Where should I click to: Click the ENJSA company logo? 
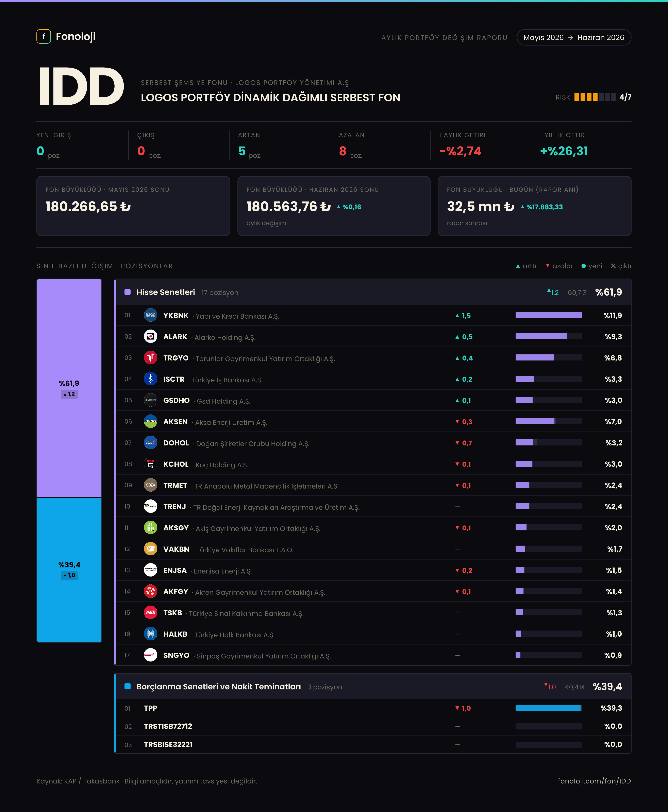click(150, 570)
